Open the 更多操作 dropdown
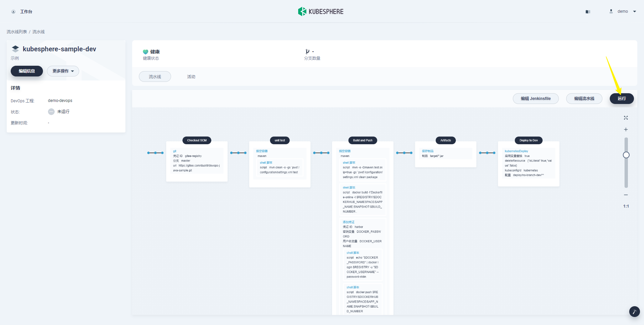The width and height of the screenshot is (644, 325). 63,71
